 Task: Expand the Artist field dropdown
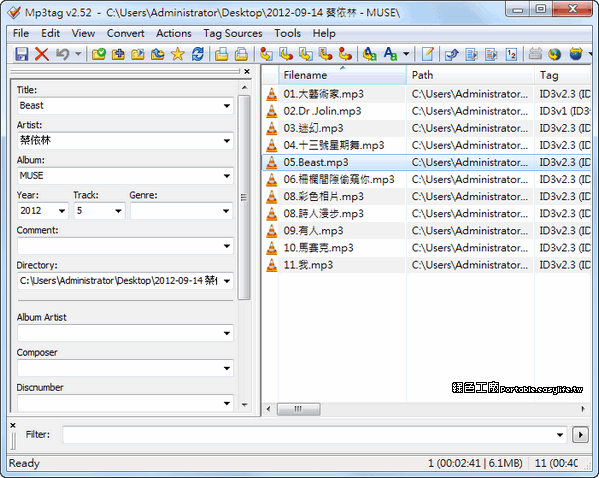click(227, 141)
